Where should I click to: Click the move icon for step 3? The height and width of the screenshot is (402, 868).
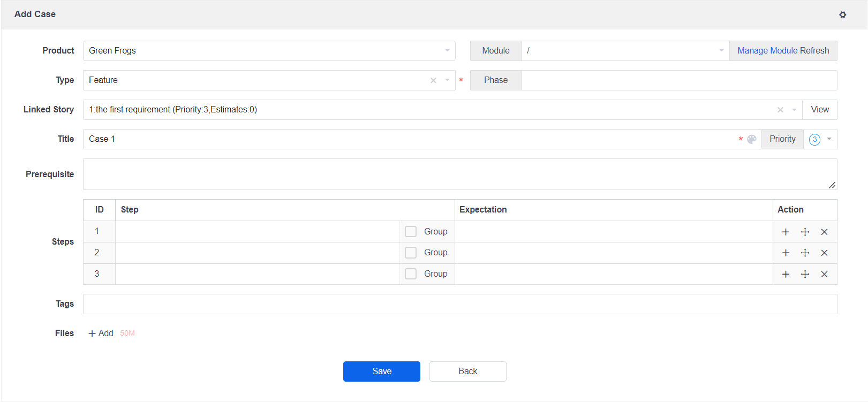[x=805, y=274]
